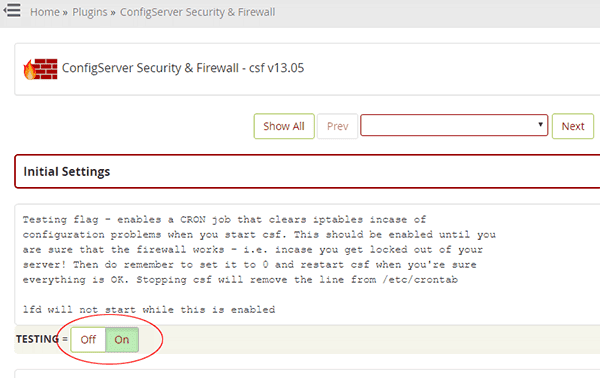This screenshot has width=600, height=378.
Task: Open Plugins from the breadcrumb trail
Action: tap(90, 12)
